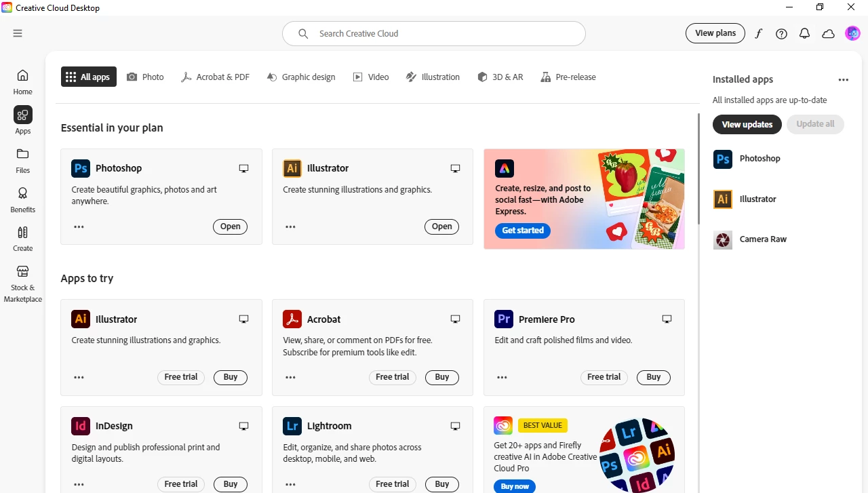Open Benefits in the sidebar
The height and width of the screenshot is (493, 868).
[22, 199]
